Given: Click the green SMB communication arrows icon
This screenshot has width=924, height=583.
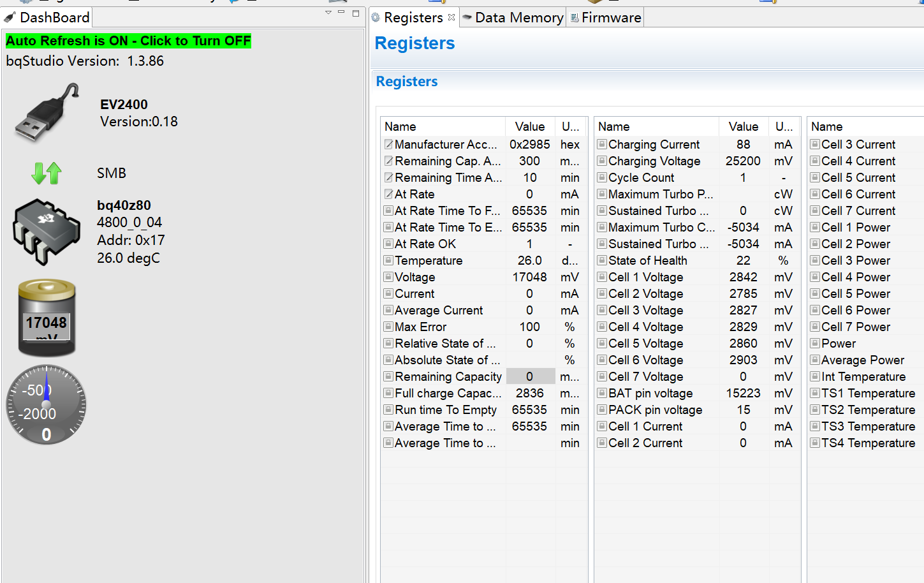Looking at the screenshot, I should tap(47, 173).
